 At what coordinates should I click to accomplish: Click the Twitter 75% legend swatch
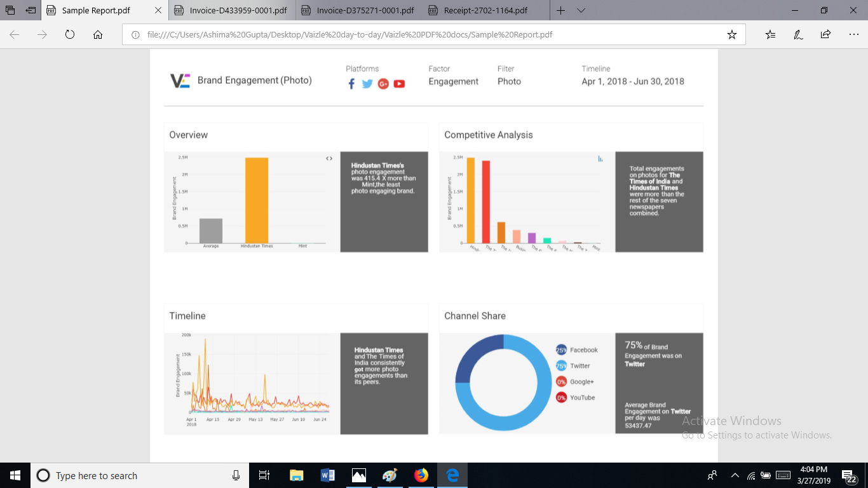[x=561, y=366]
